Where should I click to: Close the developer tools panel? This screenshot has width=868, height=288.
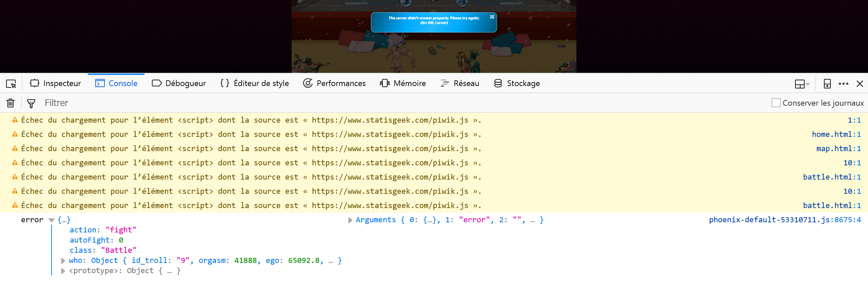[x=860, y=84]
